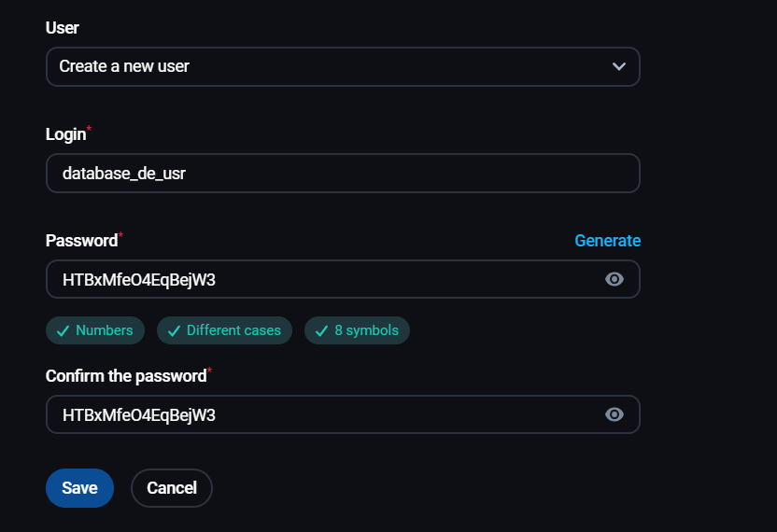The image size is (777, 532).
Task: Click the checkmark icon beside Different cases
Action: pos(174,331)
